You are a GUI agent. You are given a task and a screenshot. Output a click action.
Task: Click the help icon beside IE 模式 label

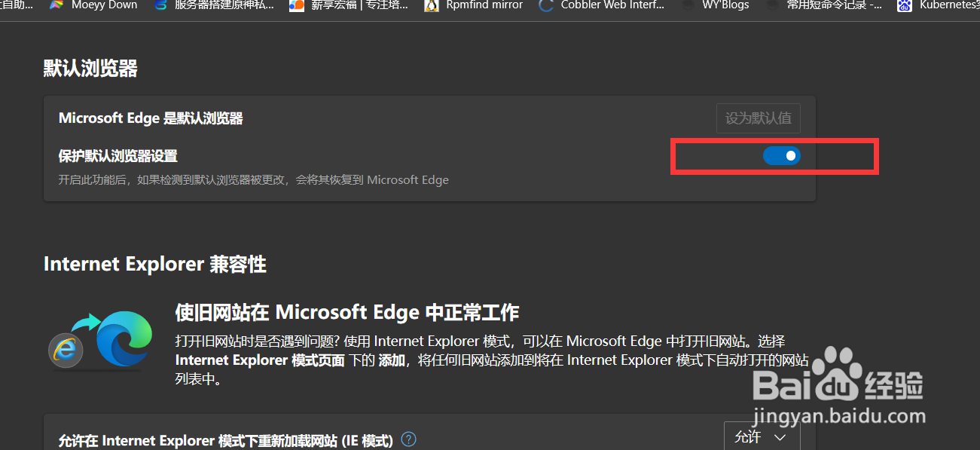(x=409, y=439)
